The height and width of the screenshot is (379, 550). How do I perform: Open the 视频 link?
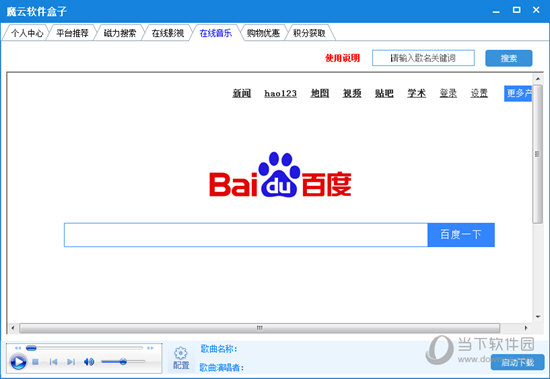352,93
